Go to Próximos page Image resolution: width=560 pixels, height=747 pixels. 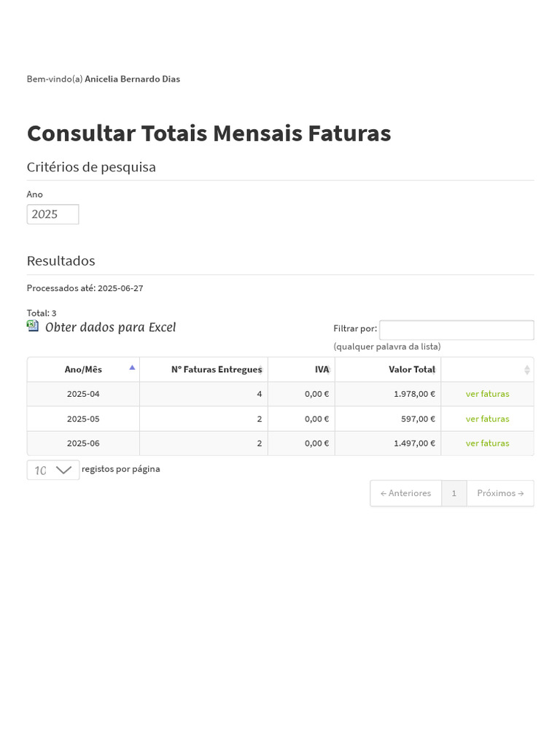coord(500,493)
